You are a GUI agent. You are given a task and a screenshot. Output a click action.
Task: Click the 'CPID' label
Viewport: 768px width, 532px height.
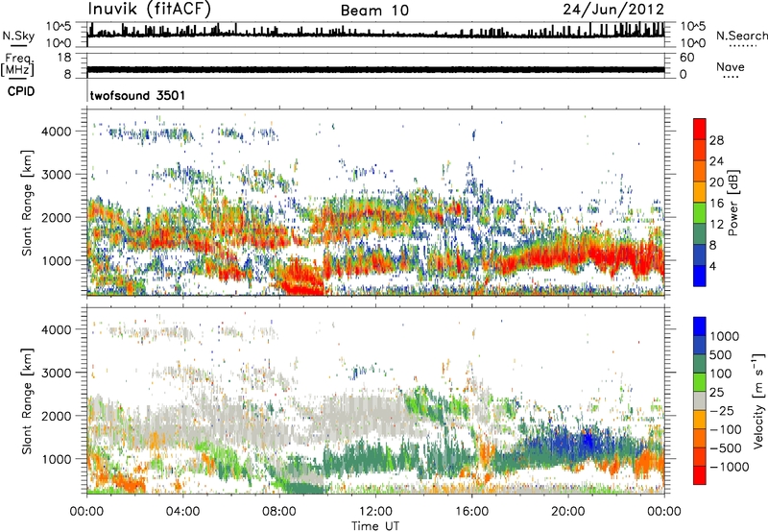[x=21, y=91]
